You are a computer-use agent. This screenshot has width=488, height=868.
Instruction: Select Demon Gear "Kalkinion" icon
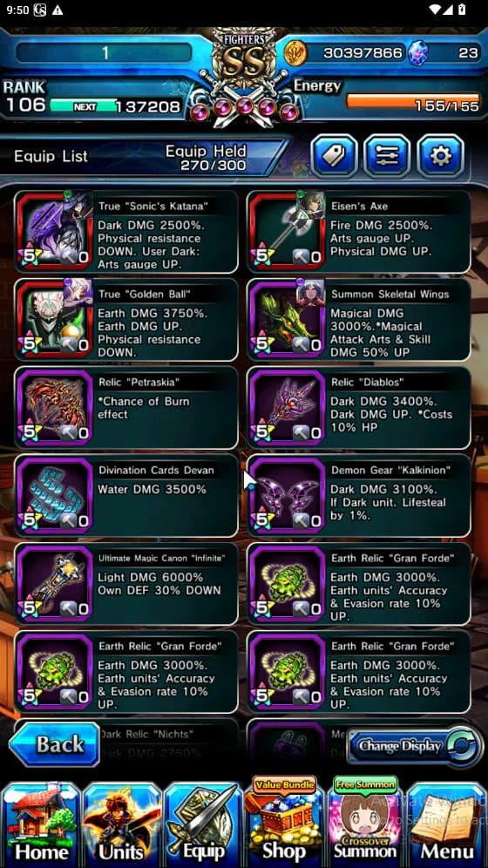tap(288, 495)
